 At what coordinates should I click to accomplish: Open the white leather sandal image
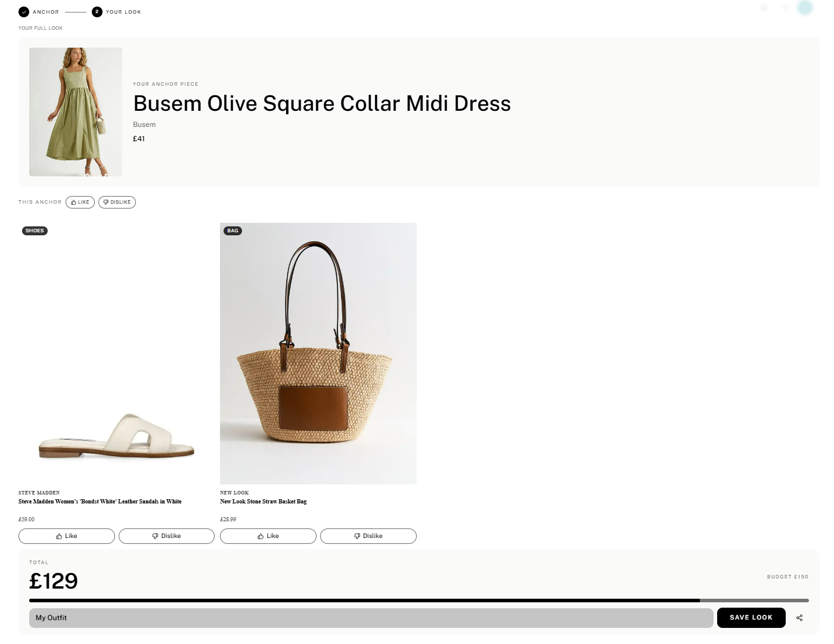[116, 353]
